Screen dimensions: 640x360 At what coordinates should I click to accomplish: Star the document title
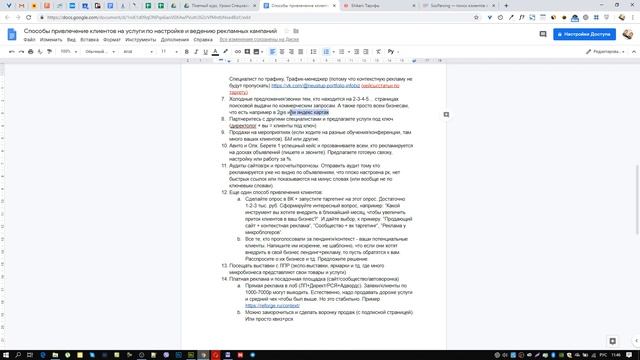click(287, 31)
